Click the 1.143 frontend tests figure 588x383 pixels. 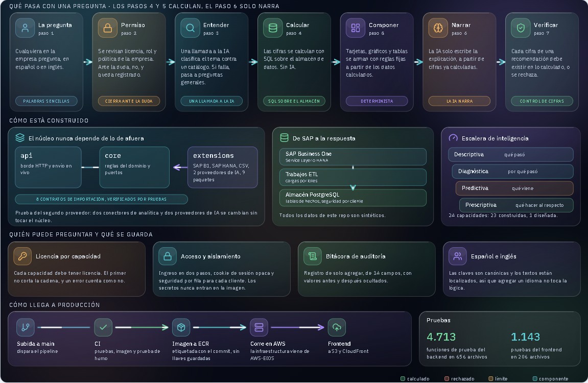525,337
